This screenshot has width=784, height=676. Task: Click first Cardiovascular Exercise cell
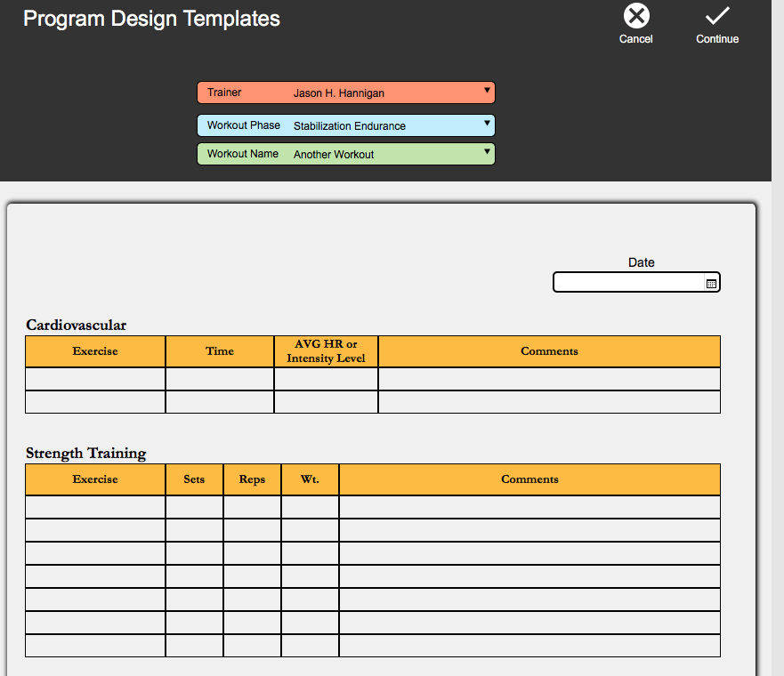(x=95, y=379)
